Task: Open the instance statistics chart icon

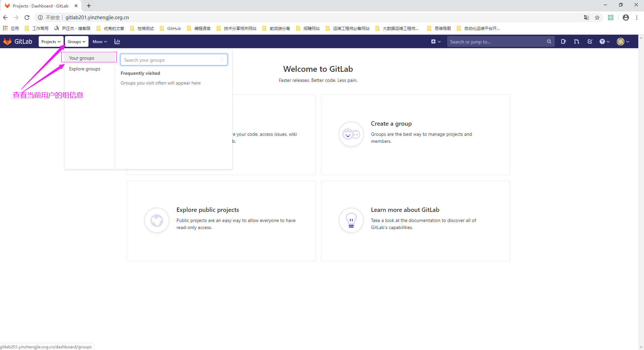Action: coord(117,41)
